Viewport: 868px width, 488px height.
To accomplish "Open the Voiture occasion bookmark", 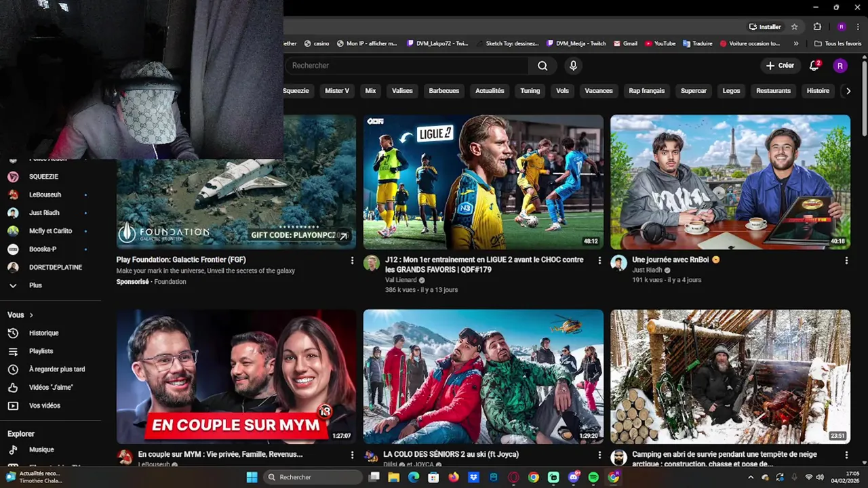I will click(749, 43).
